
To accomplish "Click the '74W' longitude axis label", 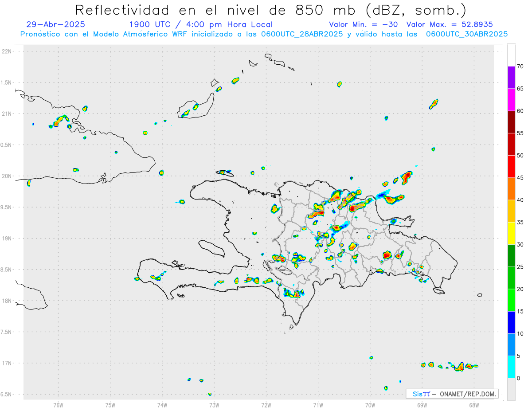I will pos(162,405).
